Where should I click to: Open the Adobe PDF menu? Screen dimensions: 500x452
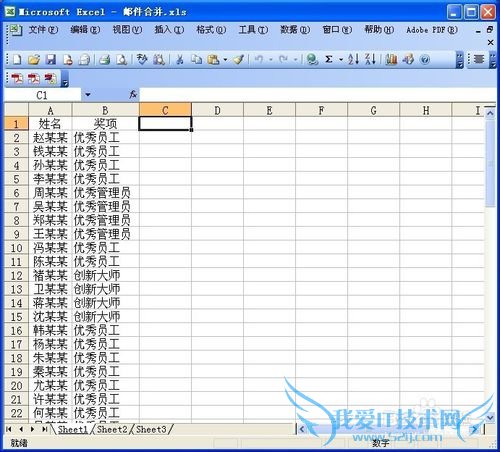click(432, 30)
